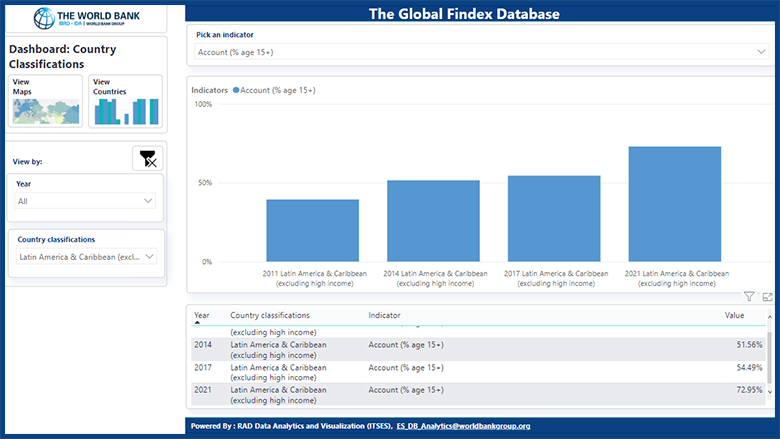Open the table visual filter icon

coord(749,297)
